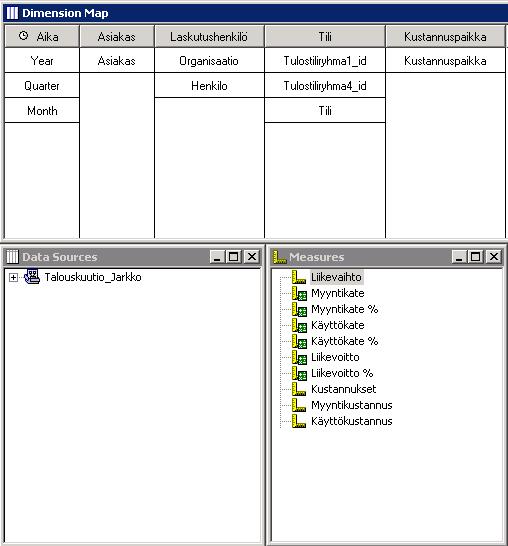Select the Liikevoitto % measure label
Image resolution: width=508 pixels, height=546 pixels.
click(x=342, y=373)
